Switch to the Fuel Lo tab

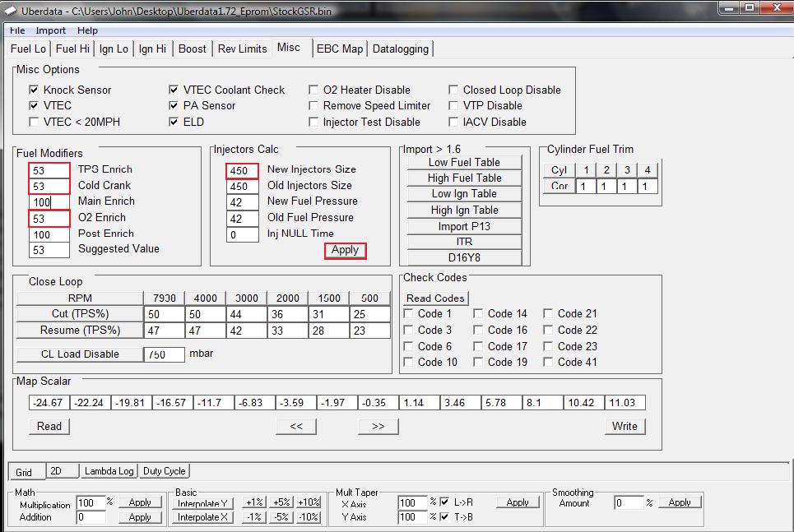pyautogui.click(x=28, y=49)
